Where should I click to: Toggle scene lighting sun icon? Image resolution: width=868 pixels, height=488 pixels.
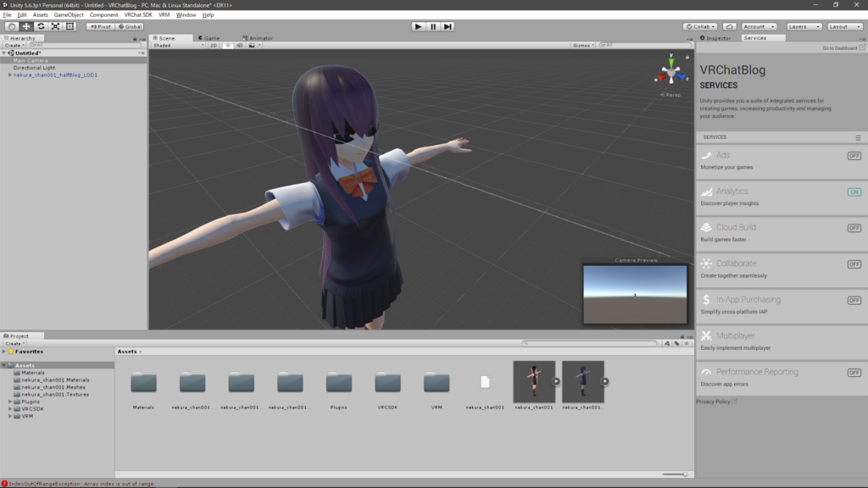point(227,46)
